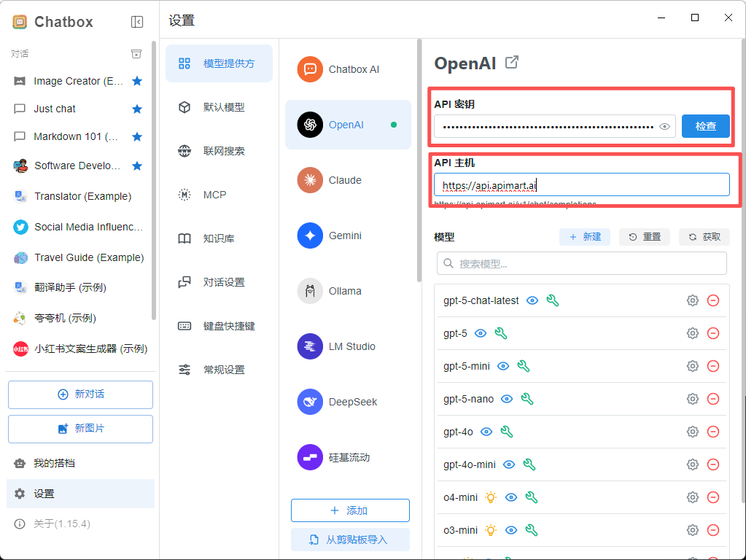Open the Ollama provider settings
This screenshot has width=746, height=560.
[345, 291]
